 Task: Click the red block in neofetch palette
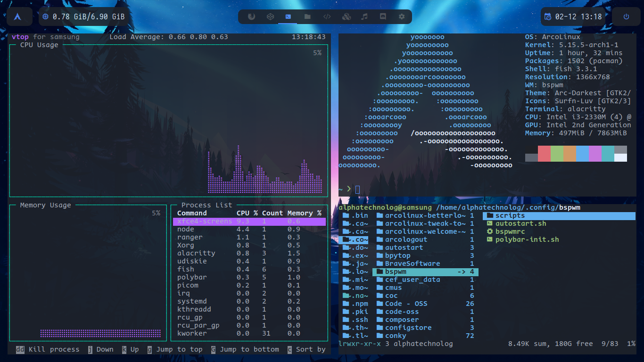point(544,154)
